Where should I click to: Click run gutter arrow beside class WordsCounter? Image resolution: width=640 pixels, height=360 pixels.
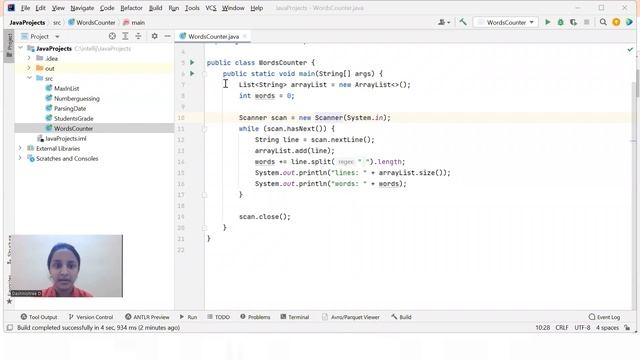[x=192, y=62]
